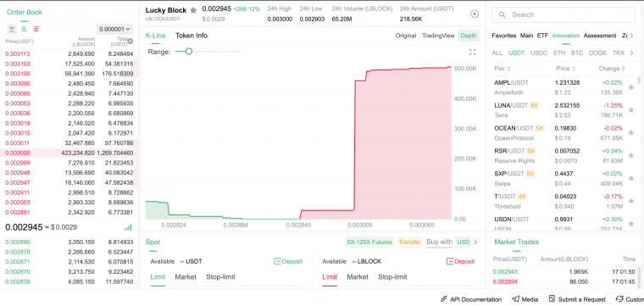Click Deposit for USDT balance
This screenshot has height=306, width=644.
click(x=288, y=261)
